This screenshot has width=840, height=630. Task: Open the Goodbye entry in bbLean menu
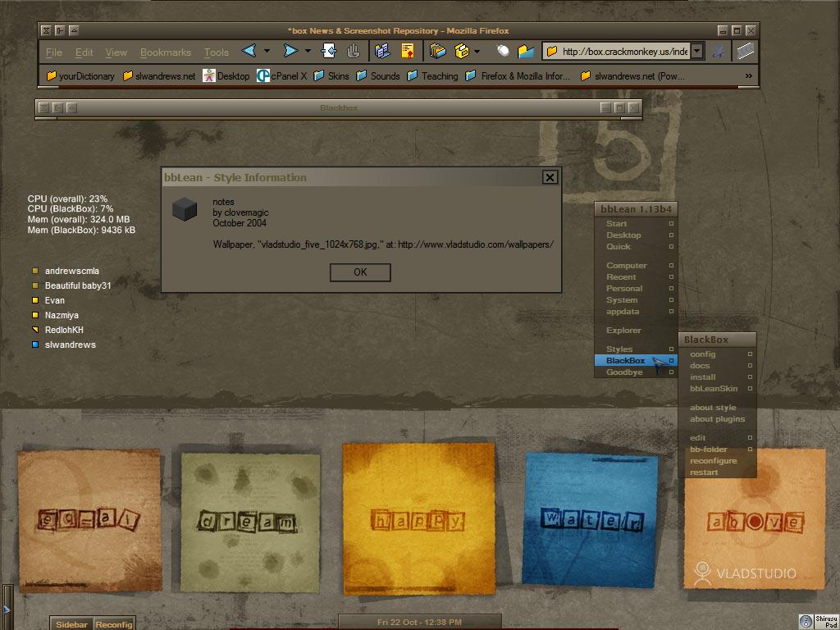(x=636, y=372)
